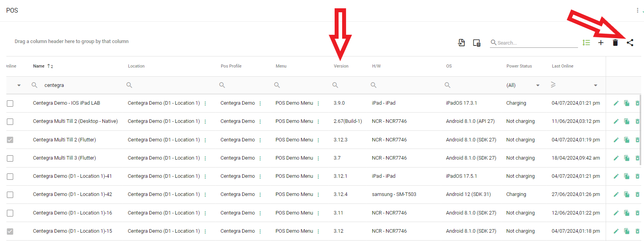Image resolution: width=644 pixels, height=241 pixels.
Task: Delete the Centegra Demo (D1 - Location 1)-42 row
Action: coord(637,194)
